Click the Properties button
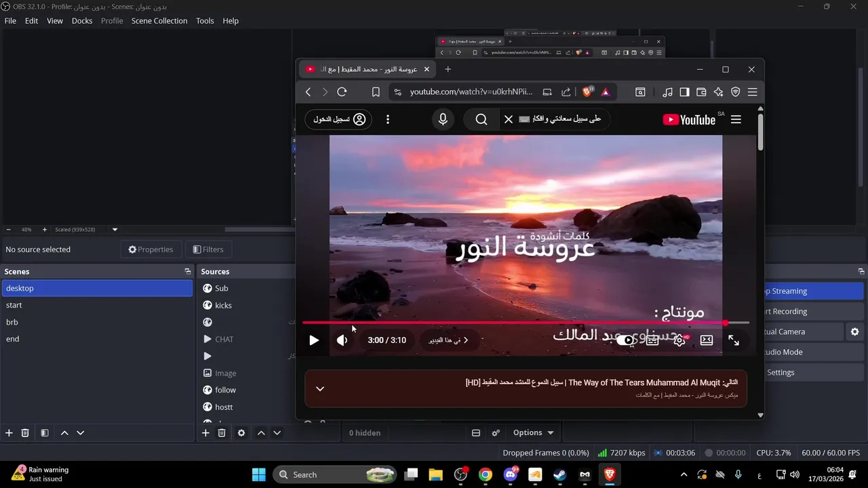Image resolution: width=868 pixels, height=488 pixels. (x=151, y=249)
